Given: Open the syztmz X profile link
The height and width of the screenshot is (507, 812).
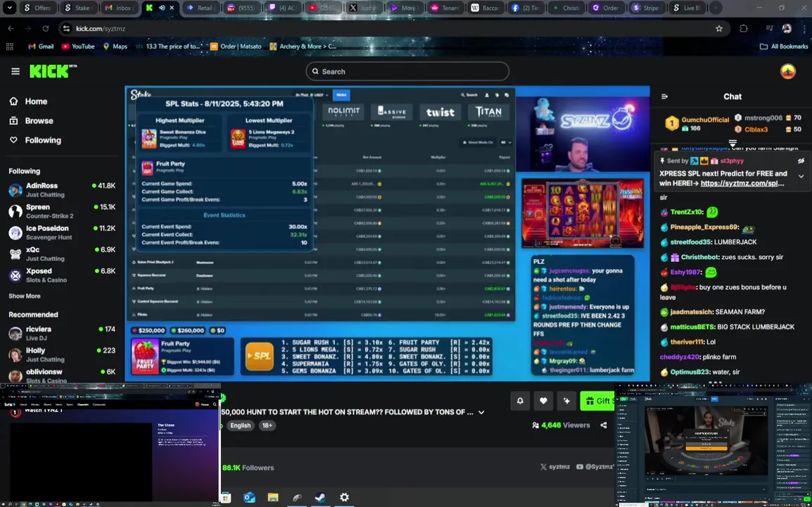Looking at the screenshot, I should point(554,467).
